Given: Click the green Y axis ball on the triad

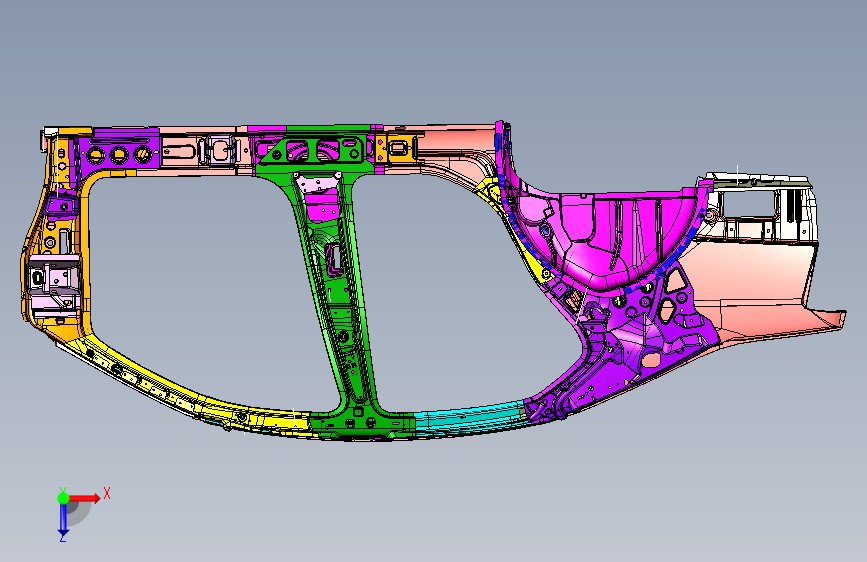Looking at the screenshot, I should pos(63,498).
